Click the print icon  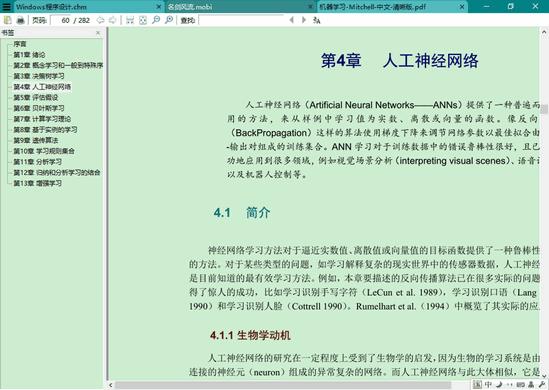point(20,20)
